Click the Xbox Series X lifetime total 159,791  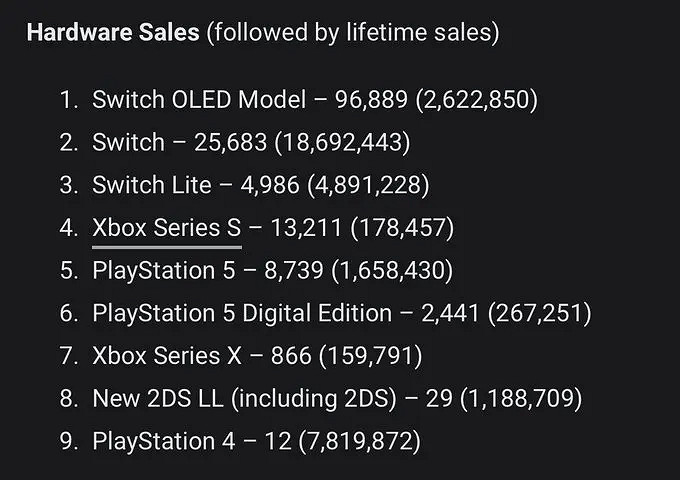tap(369, 356)
